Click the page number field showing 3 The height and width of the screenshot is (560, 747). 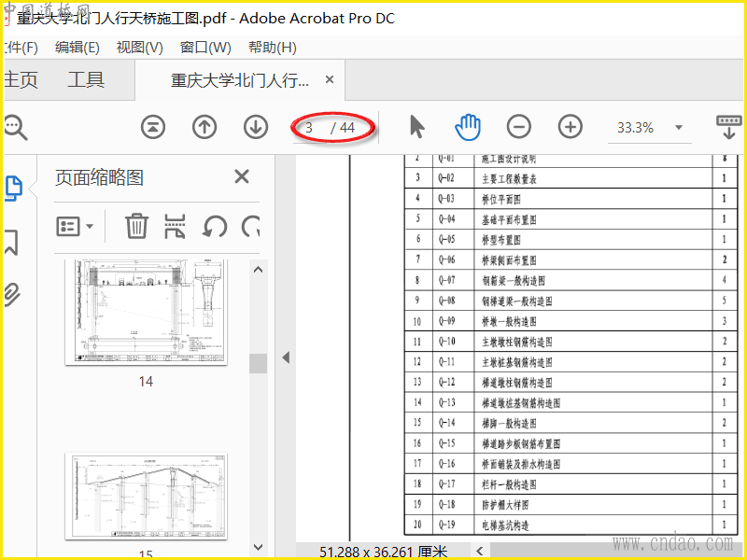click(310, 128)
